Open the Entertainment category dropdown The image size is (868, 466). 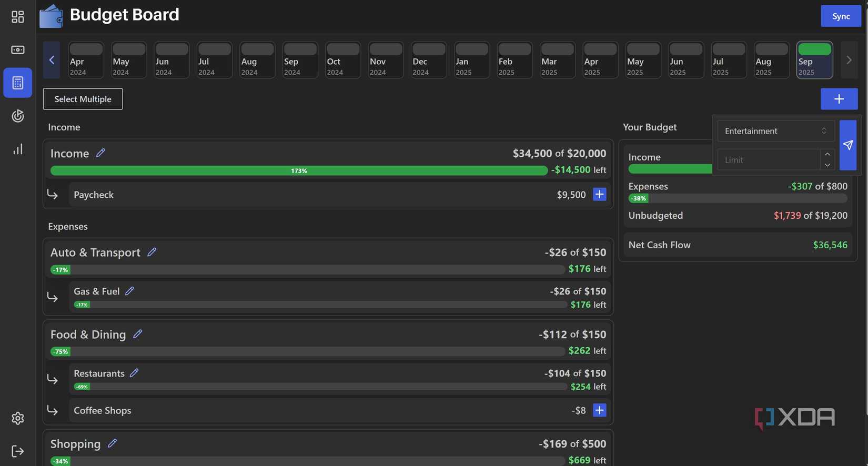[775, 131]
